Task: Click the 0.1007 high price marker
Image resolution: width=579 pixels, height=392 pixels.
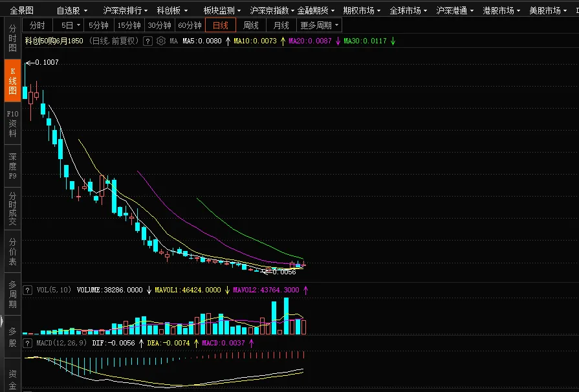Action: [47, 62]
